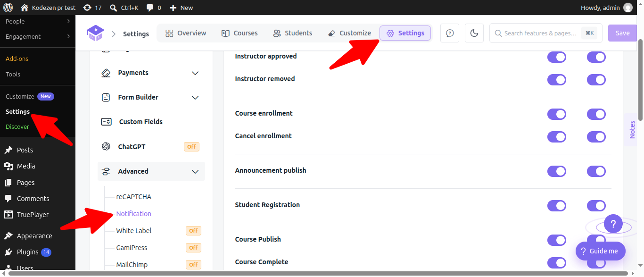
Task: Click the vertical page scrollbar
Action: (641, 80)
